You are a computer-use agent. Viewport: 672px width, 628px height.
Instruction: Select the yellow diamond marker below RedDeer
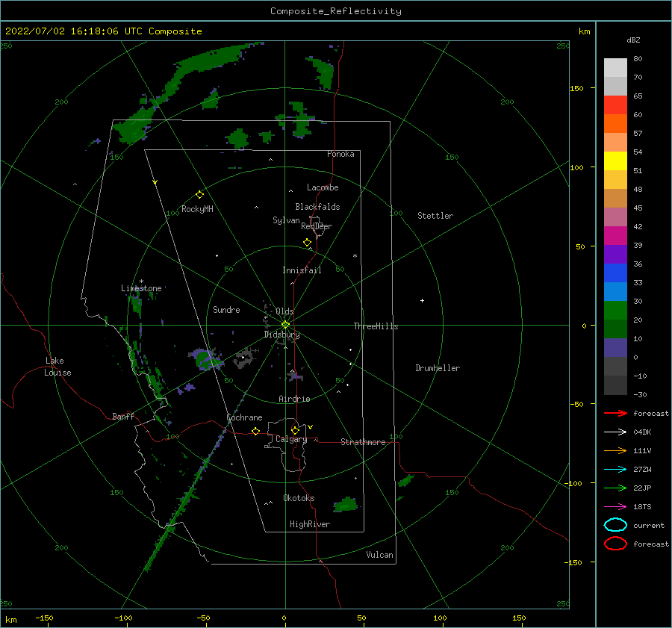coord(307,243)
